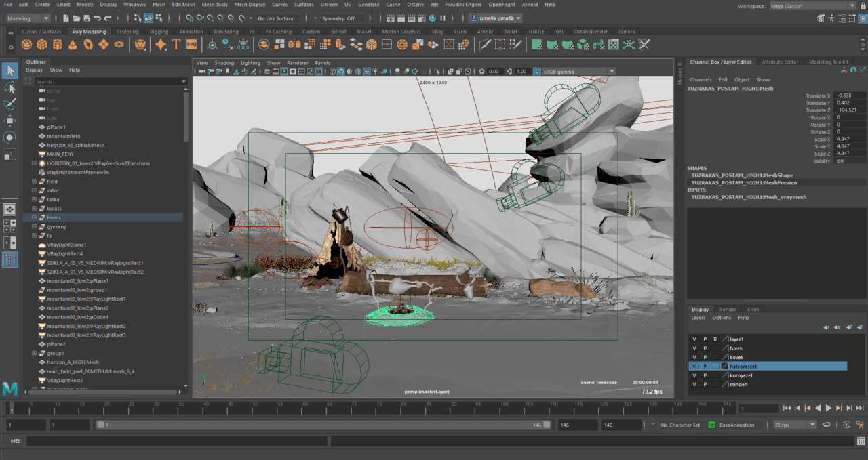This screenshot has height=460, width=868.
Task: Expand the group1 node in Outliner
Action: [34, 354]
